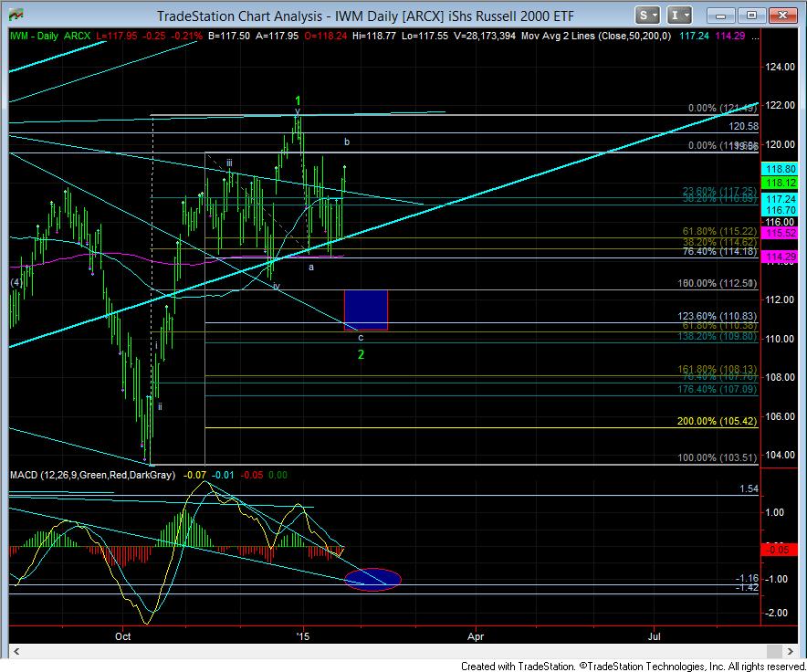807x672 pixels.
Task: Click the magenta '115.52' axis marker
Action: point(781,233)
